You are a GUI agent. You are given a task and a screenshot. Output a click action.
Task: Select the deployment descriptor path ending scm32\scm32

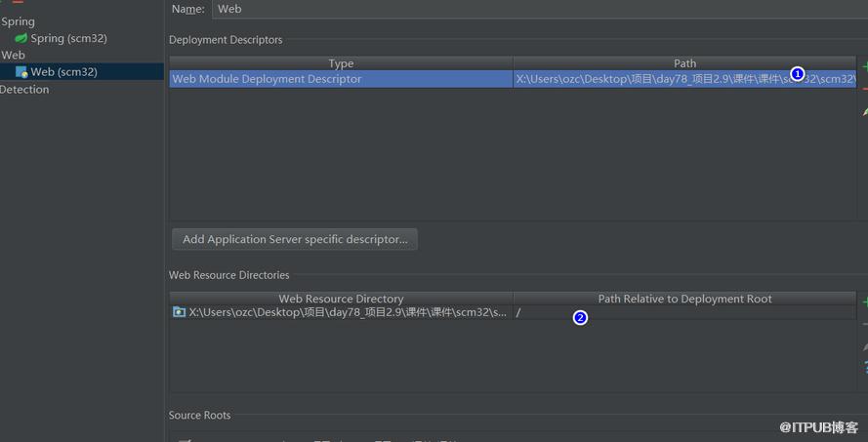tap(684, 79)
